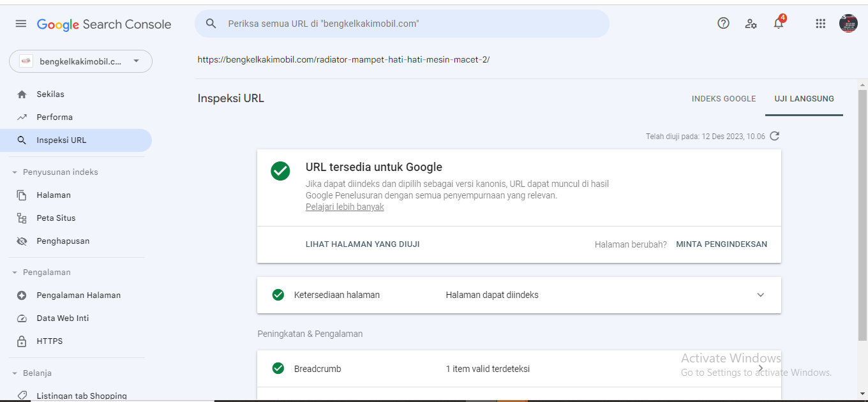The height and width of the screenshot is (402, 868).
Task: Expand the Ketersediaan halaman row chevron
Action: (760, 295)
